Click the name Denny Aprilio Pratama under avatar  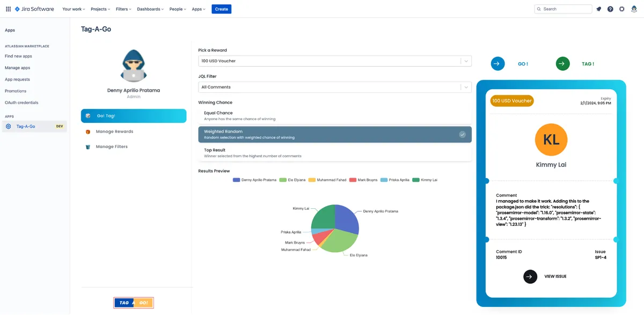tap(134, 91)
